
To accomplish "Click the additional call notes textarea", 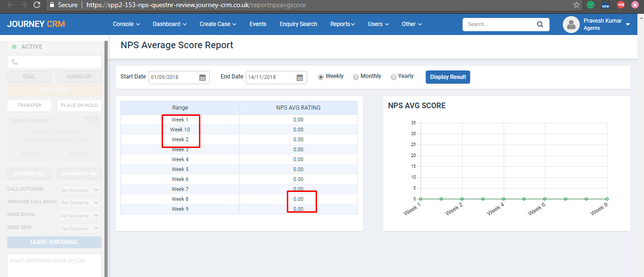I will 54,266.
